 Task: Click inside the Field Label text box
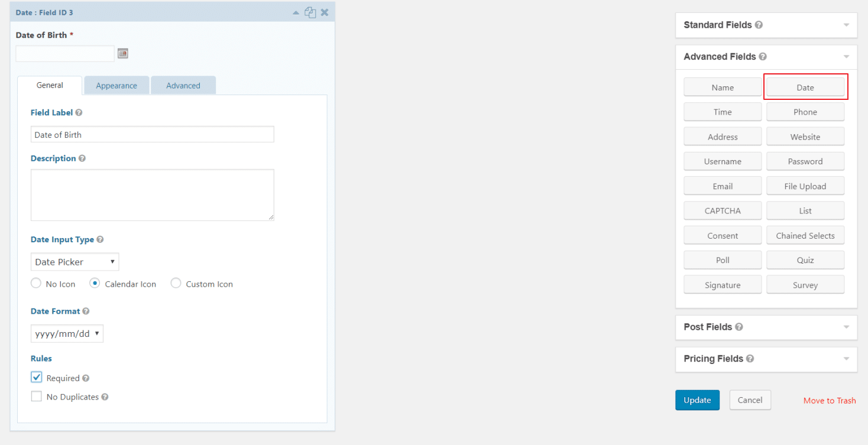tap(152, 134)
